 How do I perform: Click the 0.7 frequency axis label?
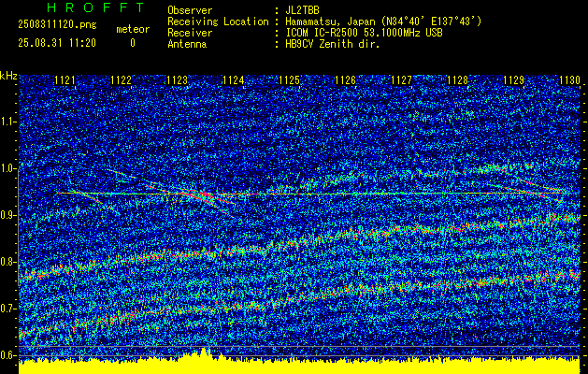7,309
